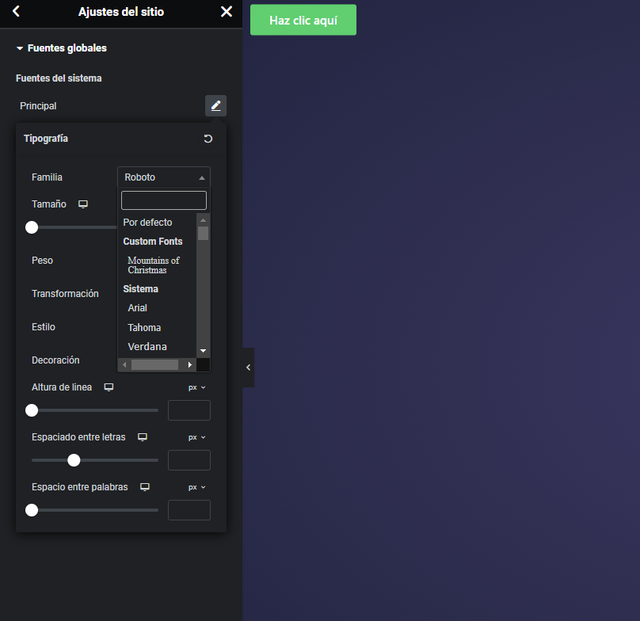This screenshot has height=621, width=640.
Task: Focus the font search input field
Action: [x=164, y=200]
